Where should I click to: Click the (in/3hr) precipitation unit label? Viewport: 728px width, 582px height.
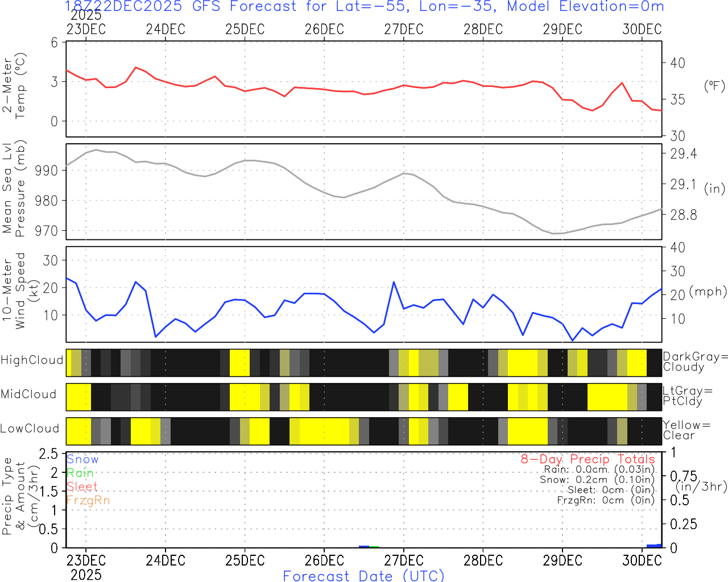click(701, 486)
